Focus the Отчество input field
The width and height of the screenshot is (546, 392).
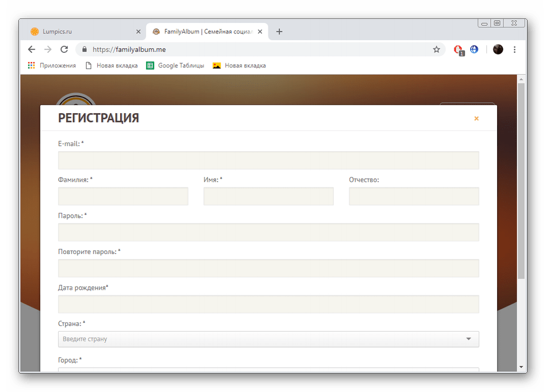pos(414,197)
